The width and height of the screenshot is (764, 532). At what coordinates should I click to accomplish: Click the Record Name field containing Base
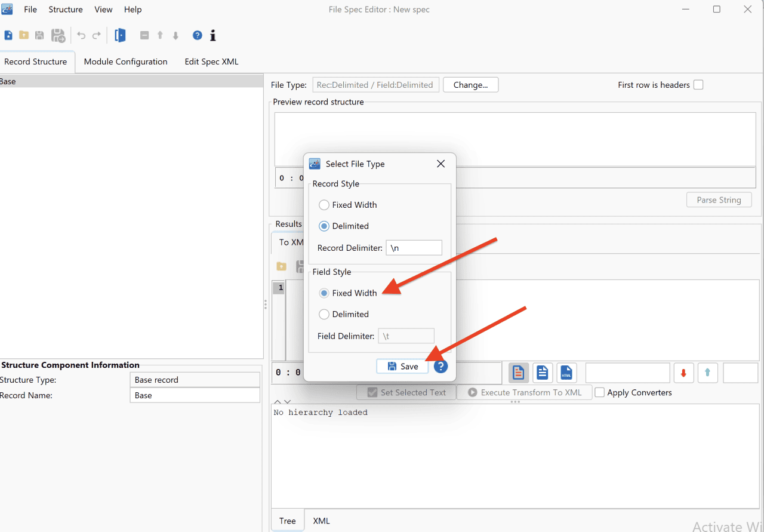point(195,395)
